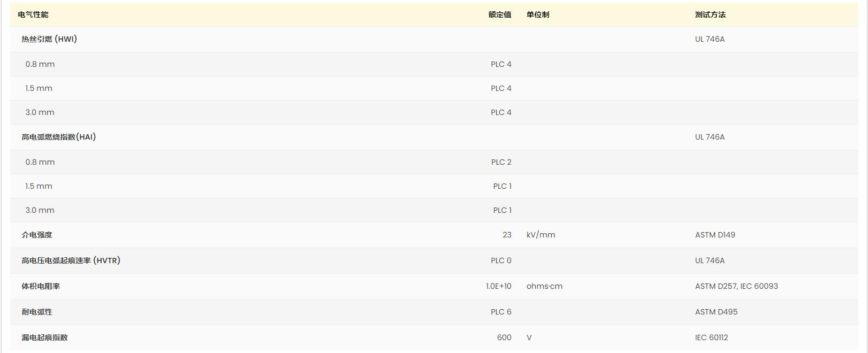Select the 高电压电弧起痕速率 (HVTR) label

pos(71,260)
